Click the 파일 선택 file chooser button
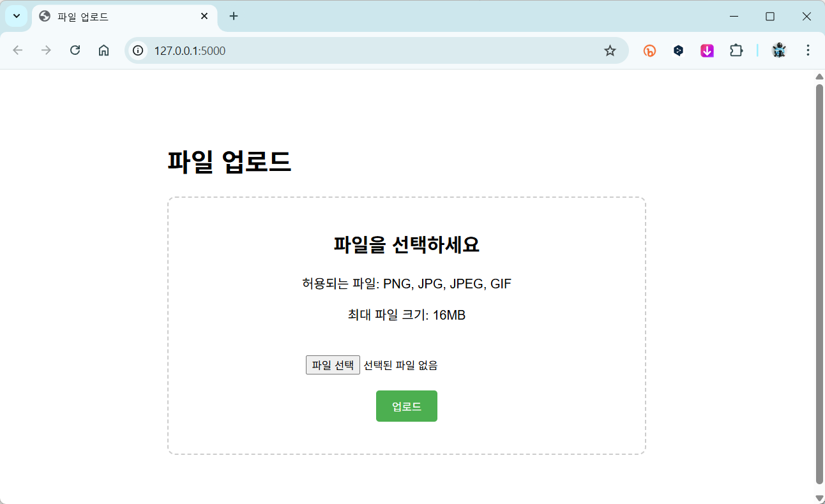Screen dimensions: 825x504 [x=333, y=365]
